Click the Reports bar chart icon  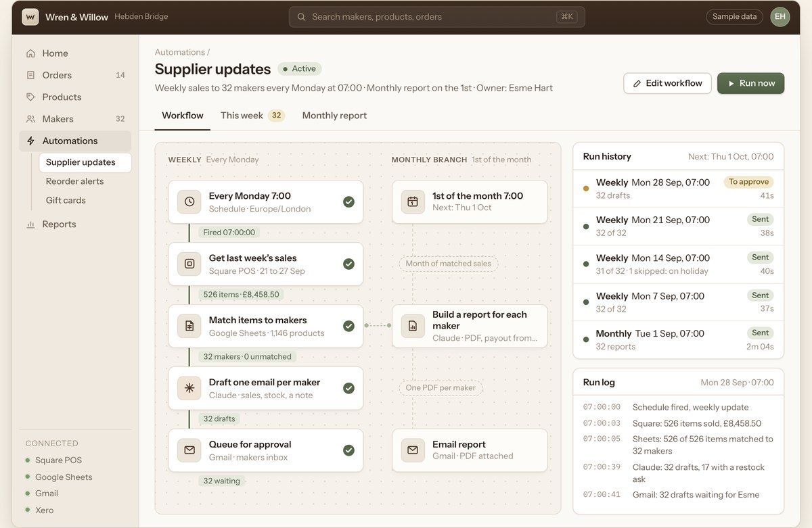point(30,224)
